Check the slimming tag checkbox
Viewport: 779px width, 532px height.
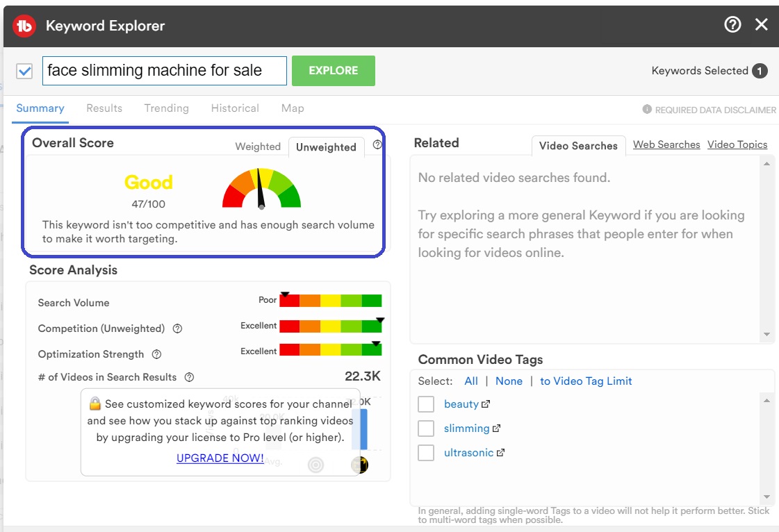point(426,429)
